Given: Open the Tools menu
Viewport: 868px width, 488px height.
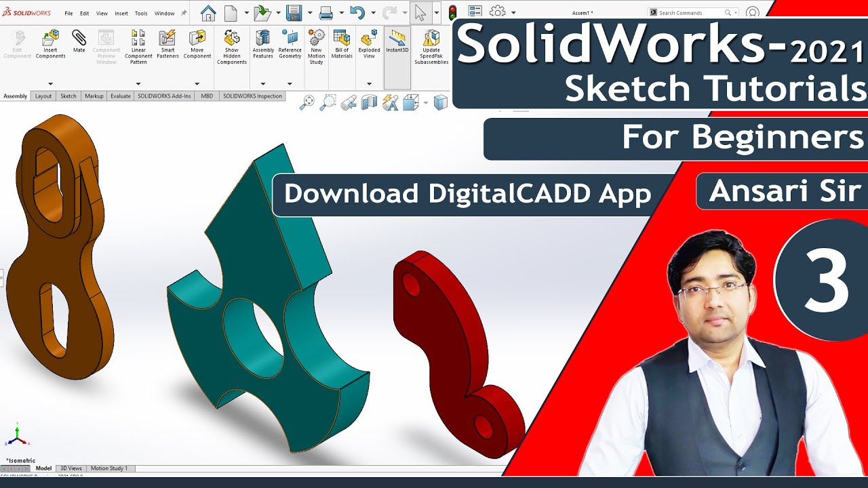Looking at the screenshot, I should click(141, 14).
